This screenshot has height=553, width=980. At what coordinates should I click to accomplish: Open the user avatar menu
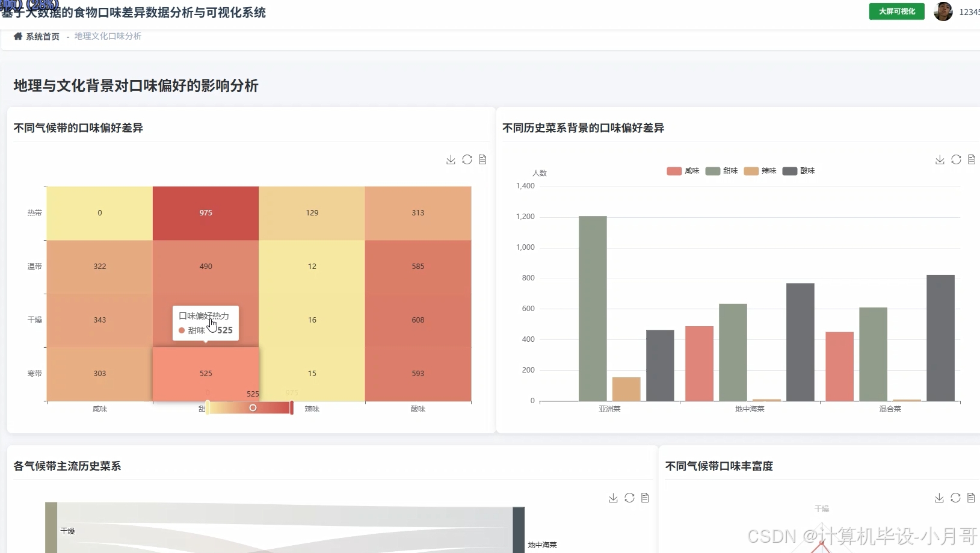pos(943,11)
